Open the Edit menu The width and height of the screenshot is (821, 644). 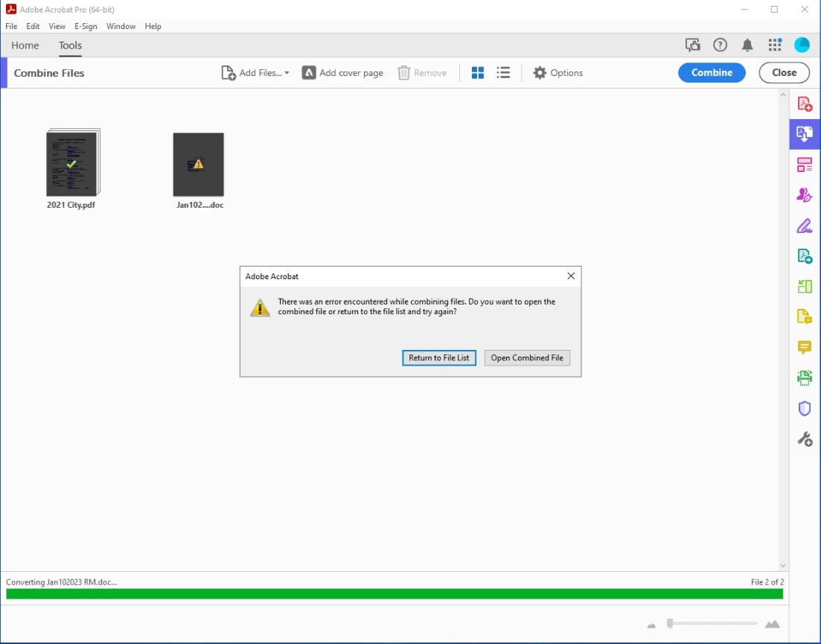[33, 26]
